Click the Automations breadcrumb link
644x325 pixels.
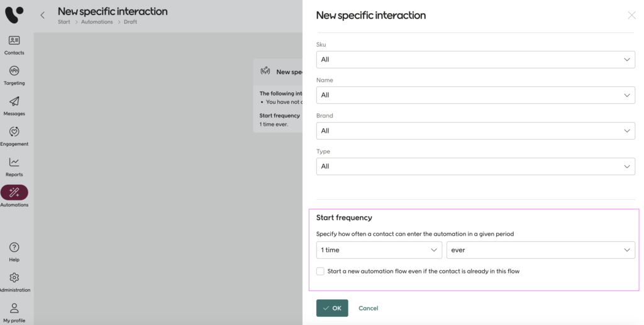[97, 22]
